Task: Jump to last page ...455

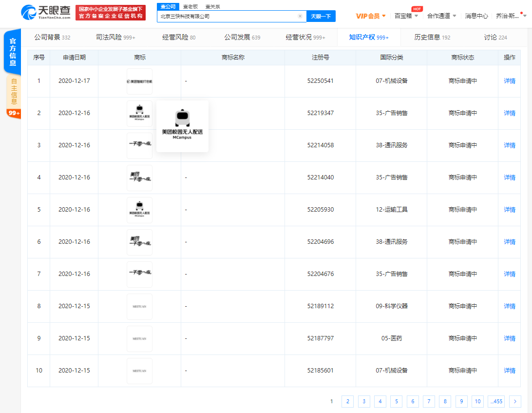Action: pos(495,401)
